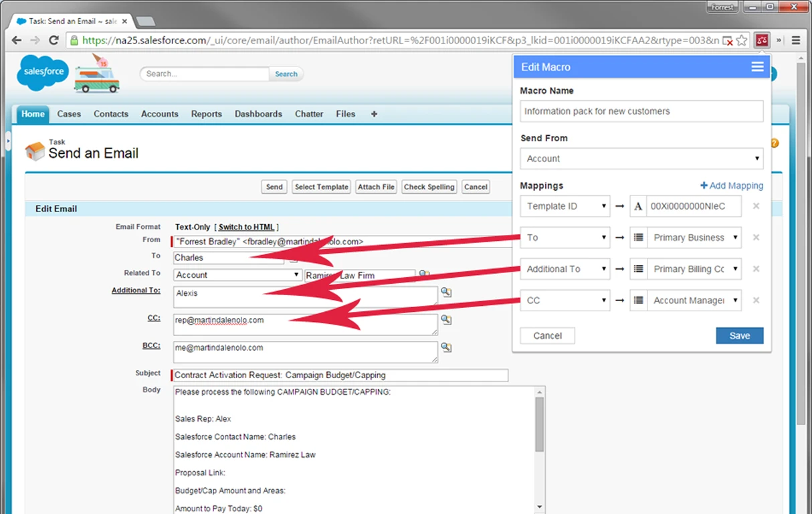
Task: Open the Primary Business value dropdown
Action: click(x=694, y=238)
